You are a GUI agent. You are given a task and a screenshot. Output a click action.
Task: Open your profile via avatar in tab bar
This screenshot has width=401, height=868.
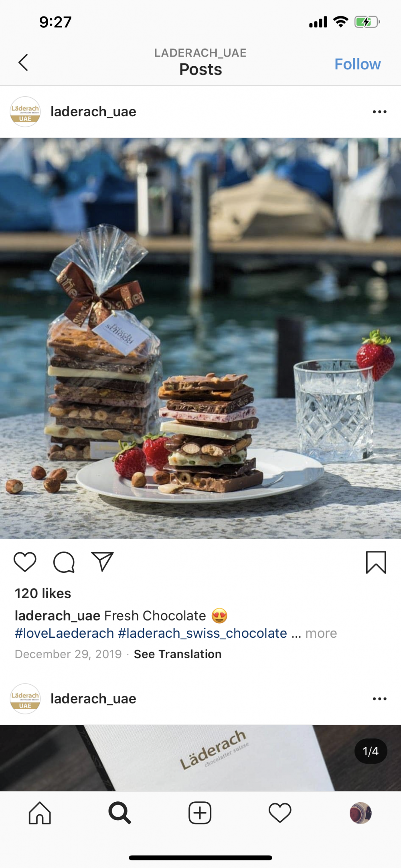coord(360,813)
